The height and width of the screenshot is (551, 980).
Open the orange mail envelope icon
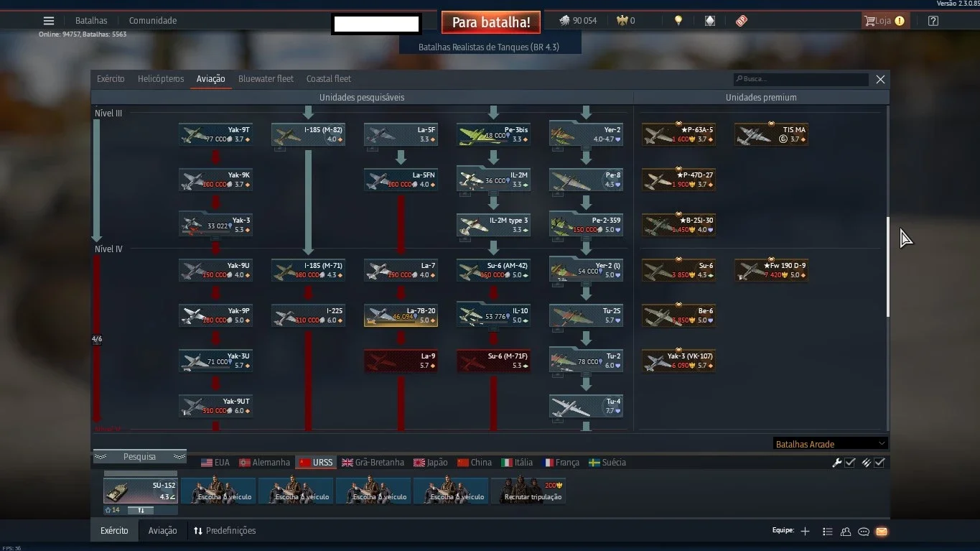click(x=882, y=532)
